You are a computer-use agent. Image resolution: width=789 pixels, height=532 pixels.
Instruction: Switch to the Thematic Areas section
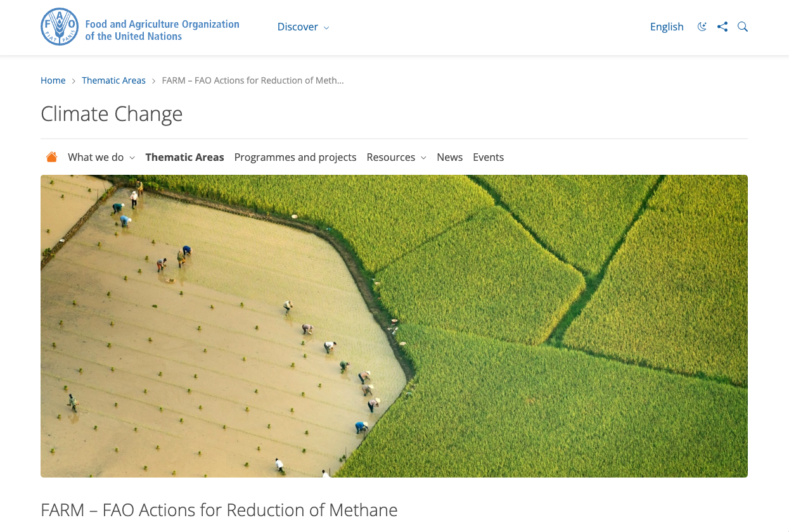click(x=184, y=157)
